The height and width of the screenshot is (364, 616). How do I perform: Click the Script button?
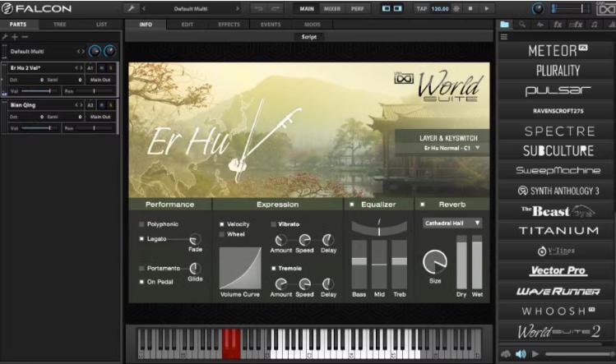308,37
